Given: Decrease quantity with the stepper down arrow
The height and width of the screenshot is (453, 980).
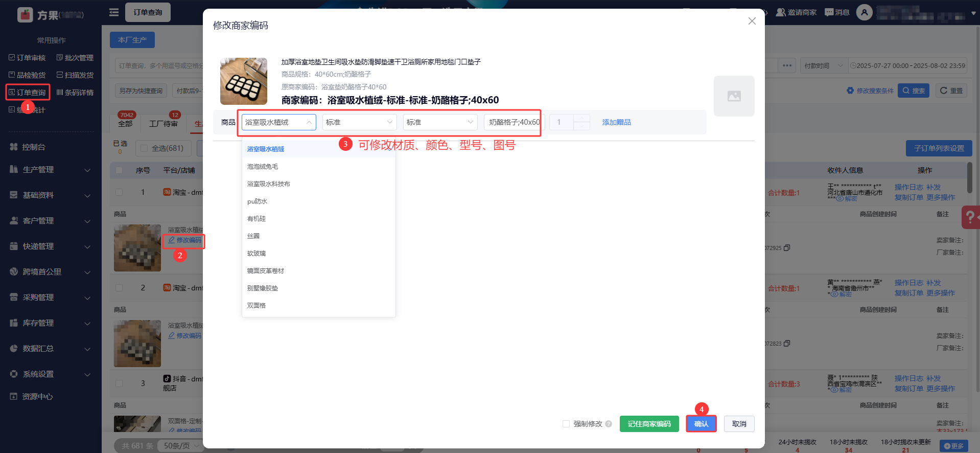Looking at the screenshot, I should tap(581, 126).
